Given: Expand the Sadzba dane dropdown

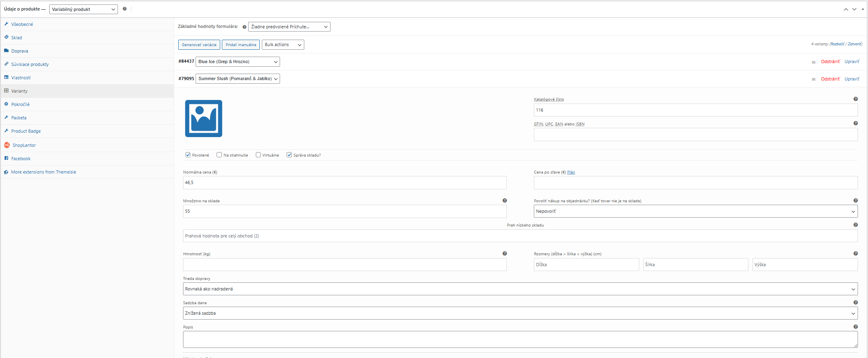Looking at the screenshot, I should click(x=520, y=313).
